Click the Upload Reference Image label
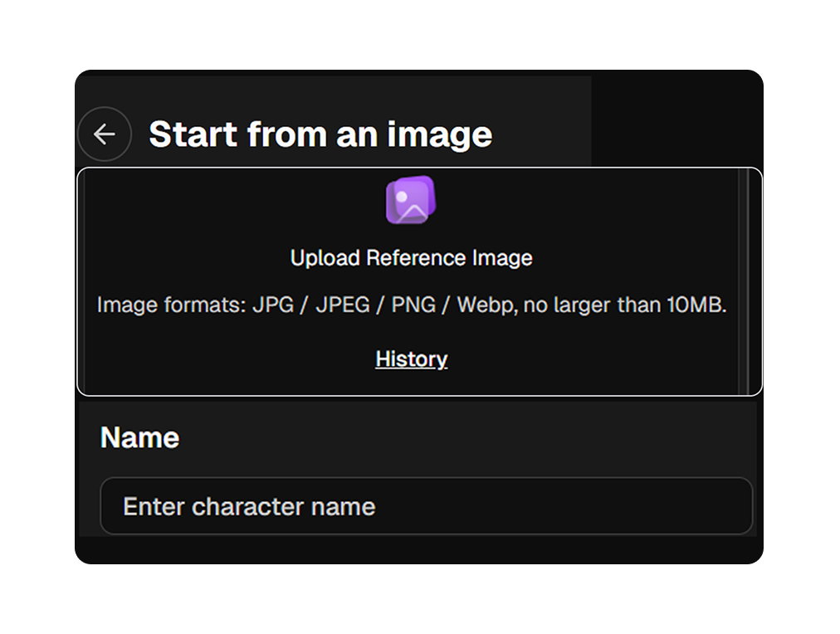 pyautogui.click(x=412, y=258)
